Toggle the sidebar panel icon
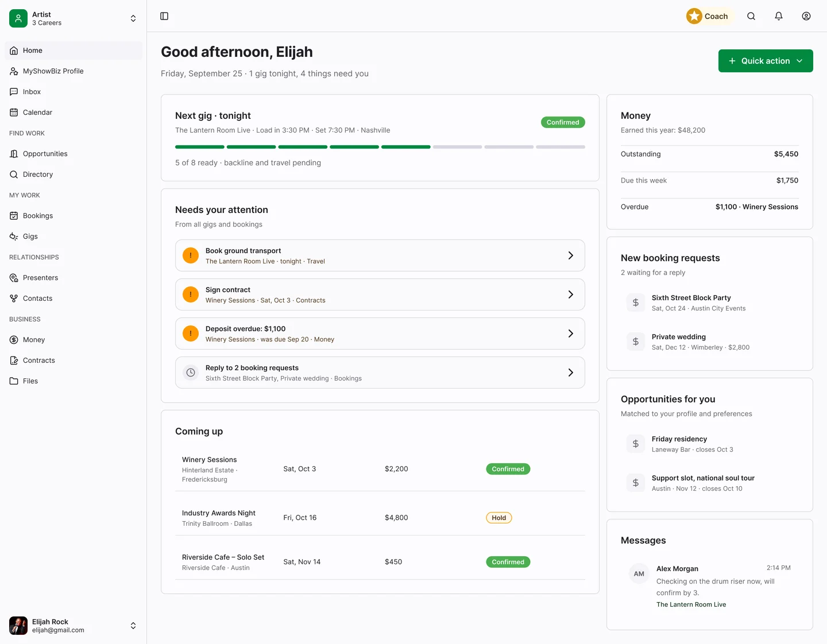The width and height of the screenshot is (827, 644). coord(164,16)
